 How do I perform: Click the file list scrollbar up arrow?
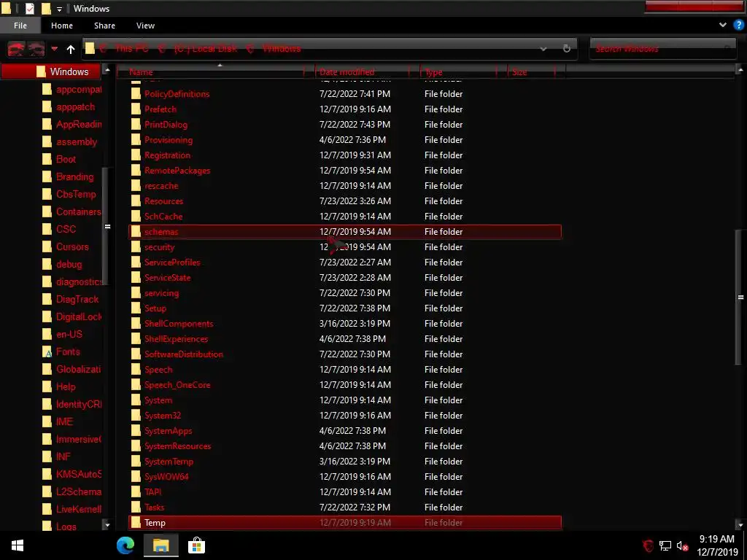(x=740, y=71)
